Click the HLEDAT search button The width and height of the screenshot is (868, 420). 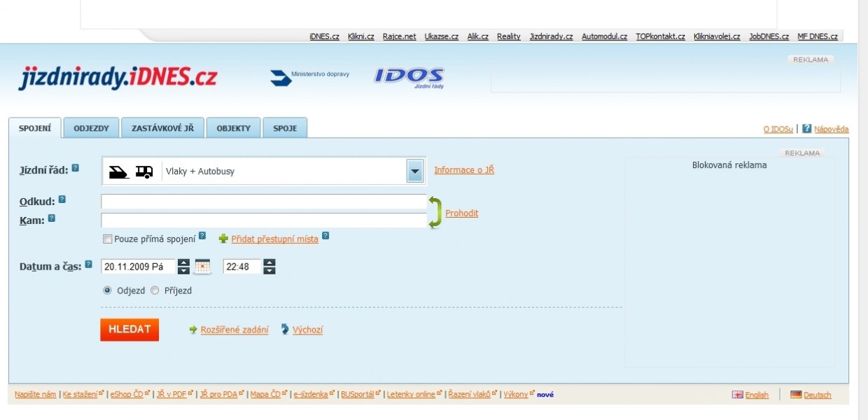pyautogui.click(x=129, y=330)
